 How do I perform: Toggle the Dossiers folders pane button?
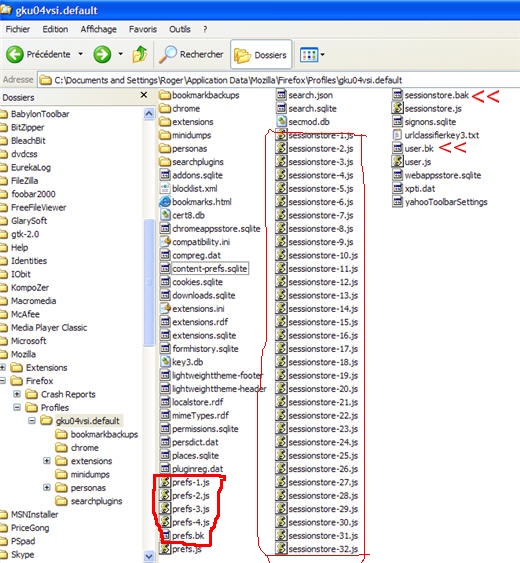pyautogui.click(x=261, y=55)
